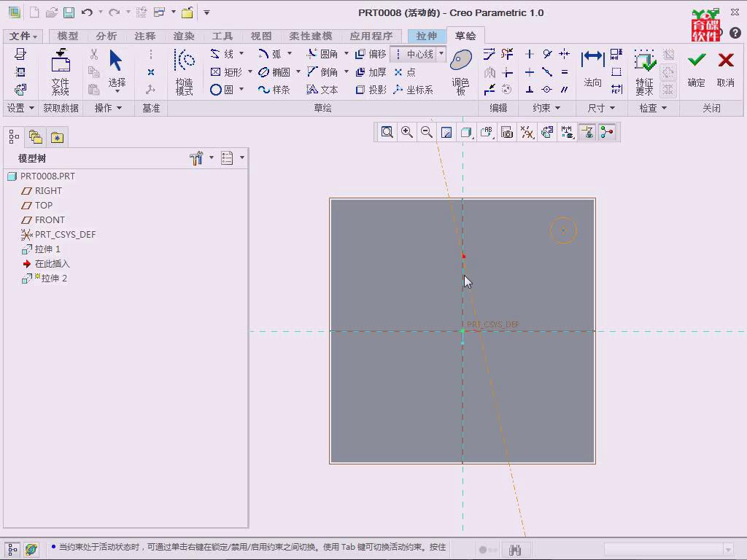Apply the parallel constraint icon
The width and height of the screenshot is (747, 560).
[x=565, y=90]
